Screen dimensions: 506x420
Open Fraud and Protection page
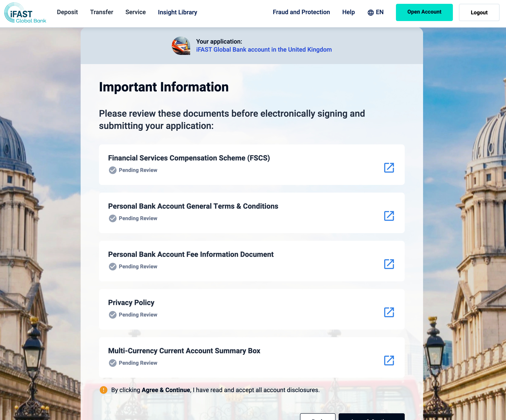coord(301,12)
